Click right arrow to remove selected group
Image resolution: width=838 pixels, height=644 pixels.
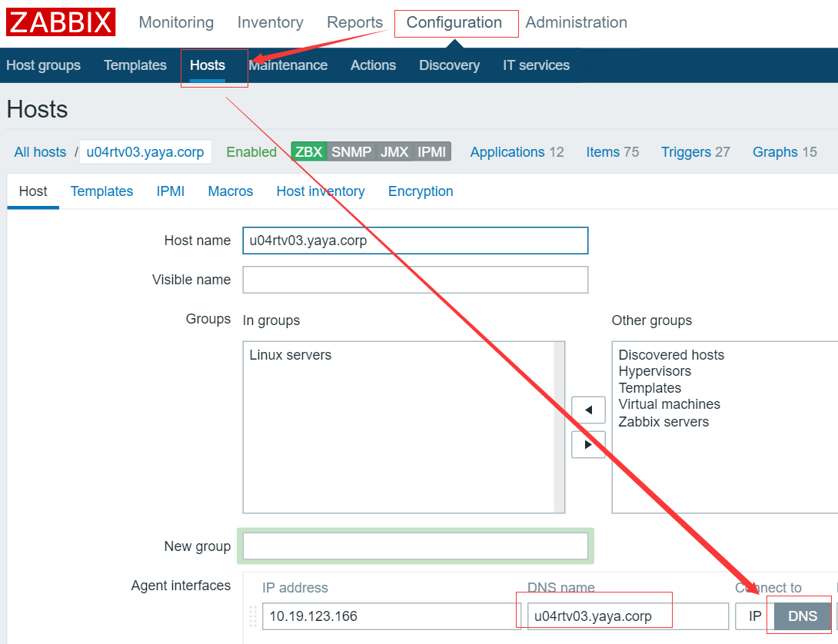(x=588, y=444)
